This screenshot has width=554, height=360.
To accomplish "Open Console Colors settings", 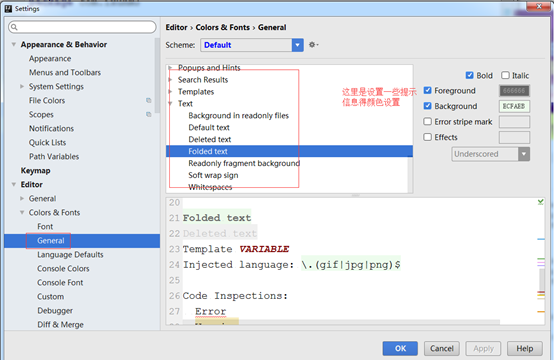I will (63, 268).
